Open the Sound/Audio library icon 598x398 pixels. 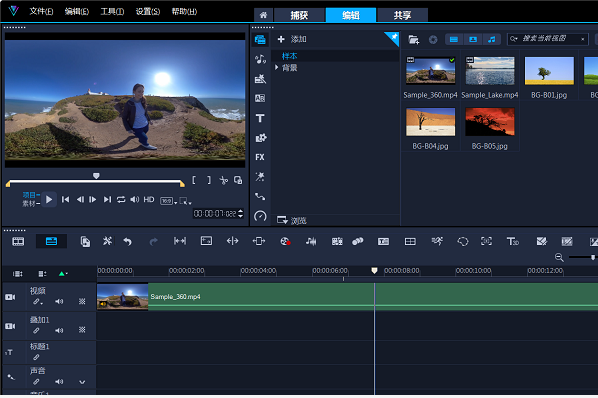[260, 59]
